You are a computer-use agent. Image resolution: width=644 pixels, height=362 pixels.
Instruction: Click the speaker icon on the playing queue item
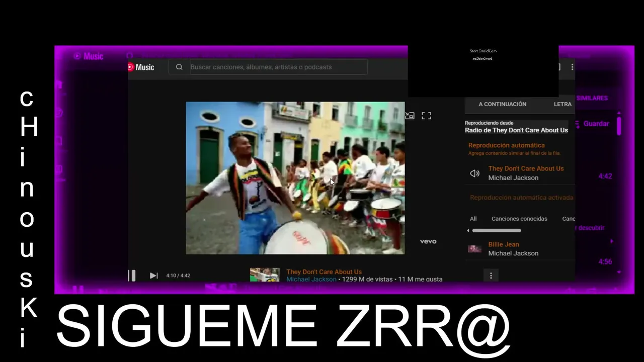[474, 173]
